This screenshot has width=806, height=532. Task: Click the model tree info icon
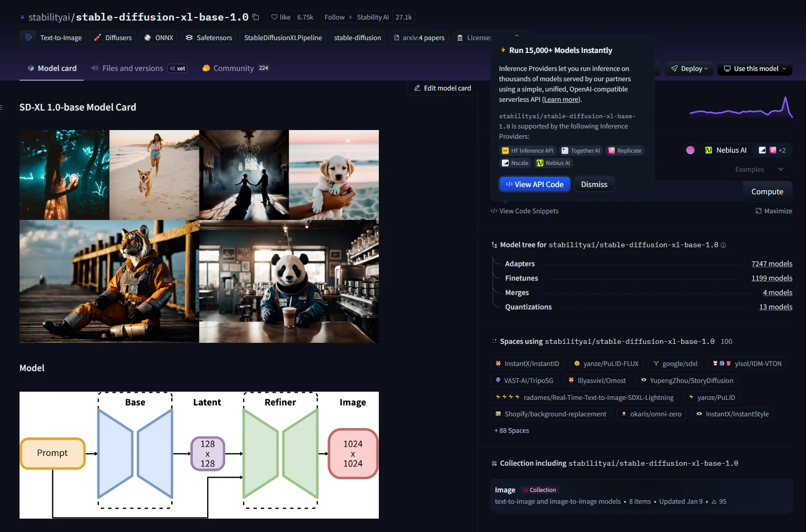(x=723, y=245)
